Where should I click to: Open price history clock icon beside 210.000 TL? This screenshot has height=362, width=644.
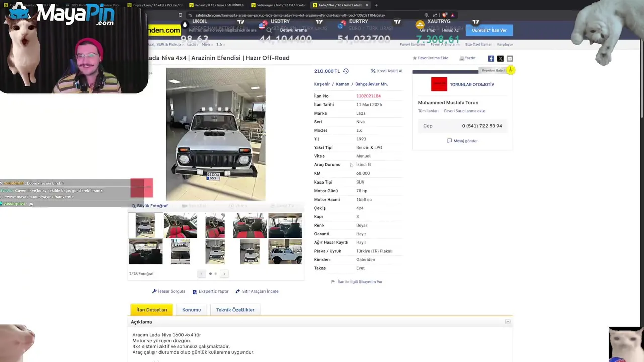(x=346, y=71)
